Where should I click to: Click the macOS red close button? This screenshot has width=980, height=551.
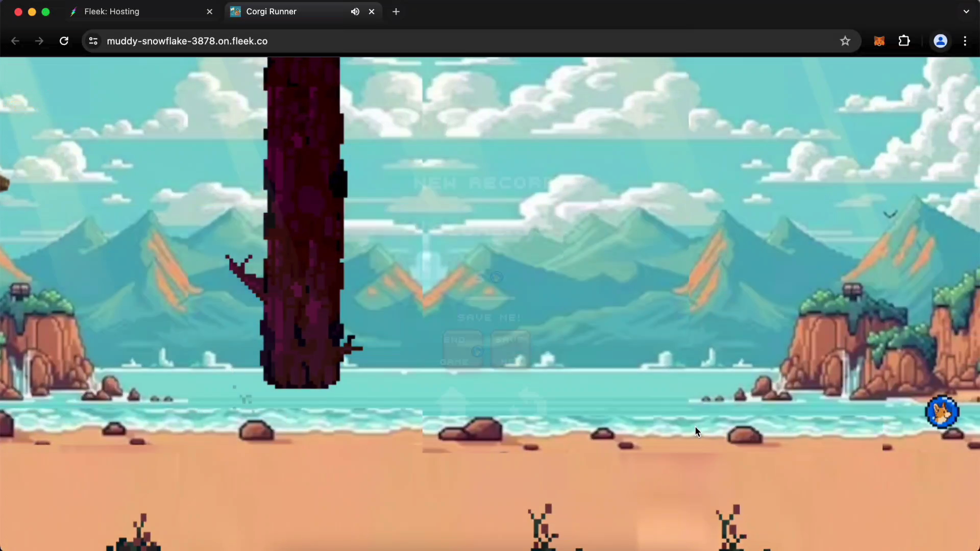(x=18, y=12)
